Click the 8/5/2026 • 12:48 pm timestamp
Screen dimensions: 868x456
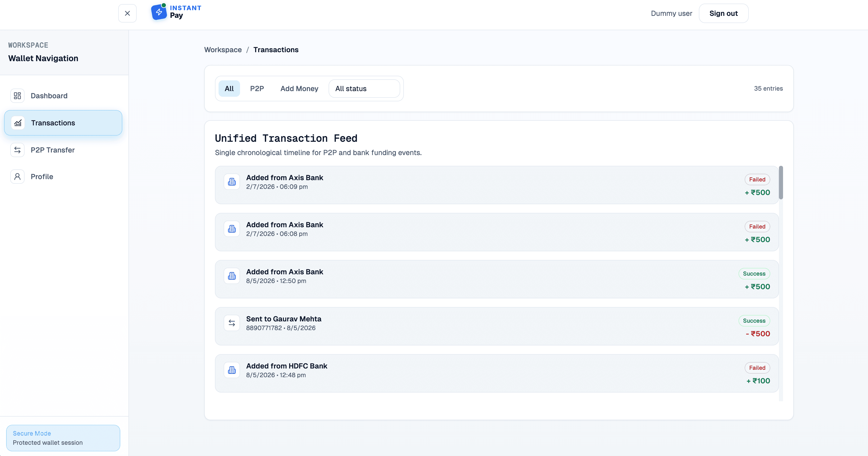276,375
